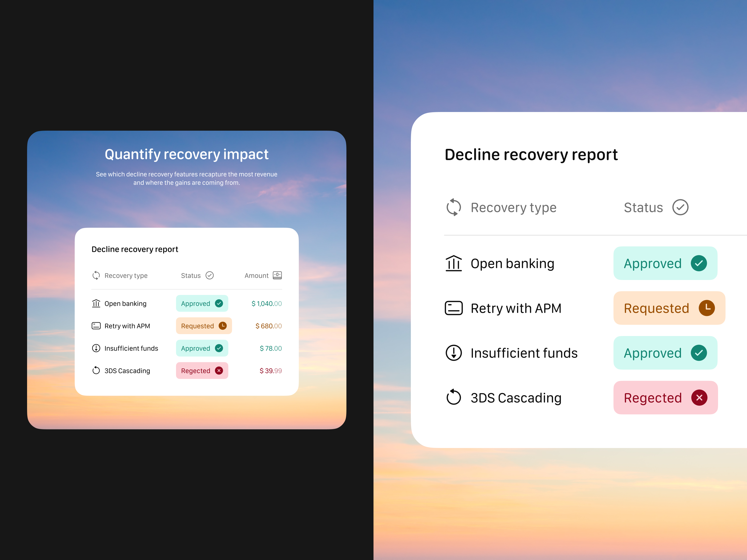This screenshot has width=747, height=560.
Task: Click the Insufficient funds icon in enlarged card
Action: pyautogui.click(x=454, y=353)
